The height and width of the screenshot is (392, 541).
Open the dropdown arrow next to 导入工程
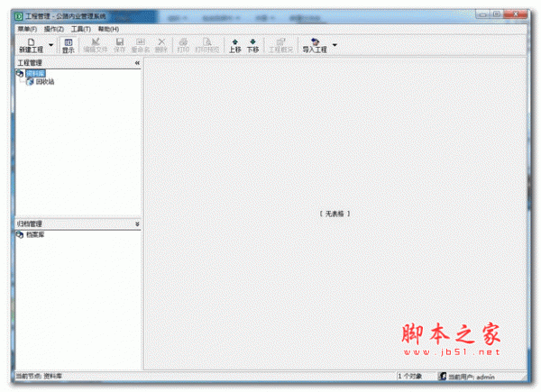click(335, 45)
